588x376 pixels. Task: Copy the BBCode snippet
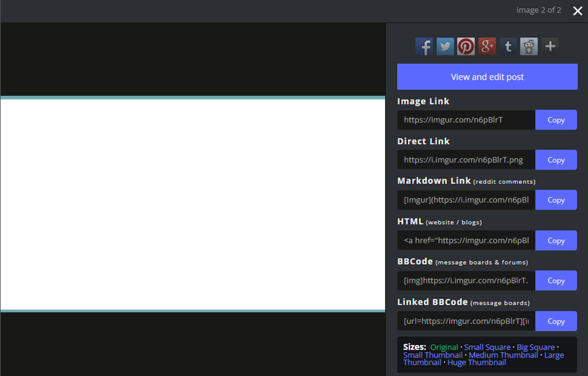[x=556, y=281]
